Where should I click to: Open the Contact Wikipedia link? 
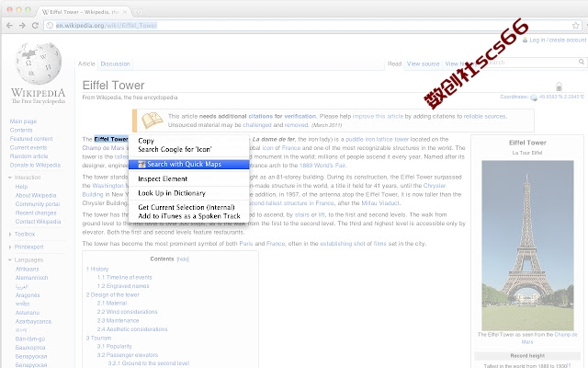point(38,222)
